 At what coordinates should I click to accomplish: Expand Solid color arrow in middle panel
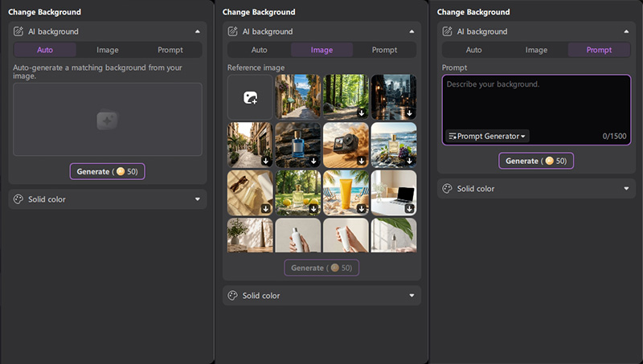[412, 296]
